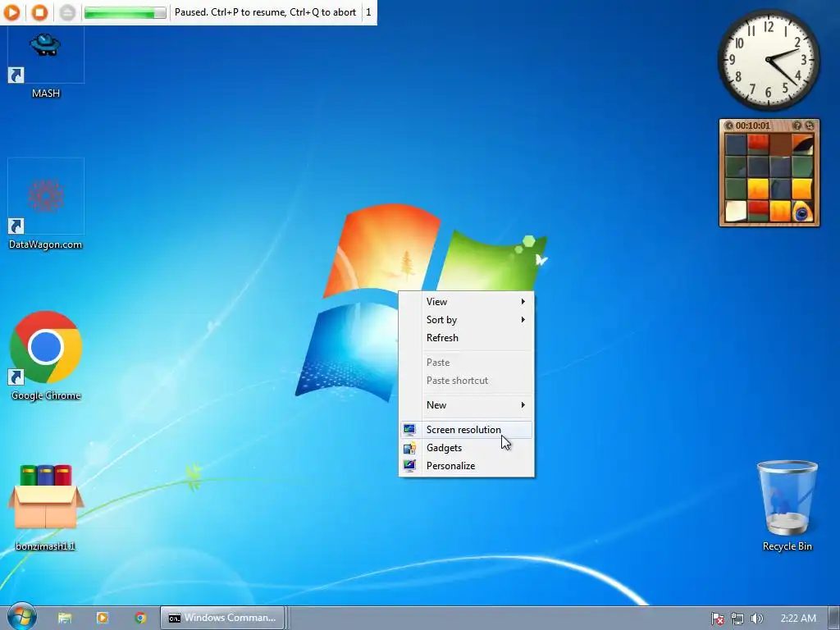Click the network tray icon

pyautogui.click(x=737, y=619)
